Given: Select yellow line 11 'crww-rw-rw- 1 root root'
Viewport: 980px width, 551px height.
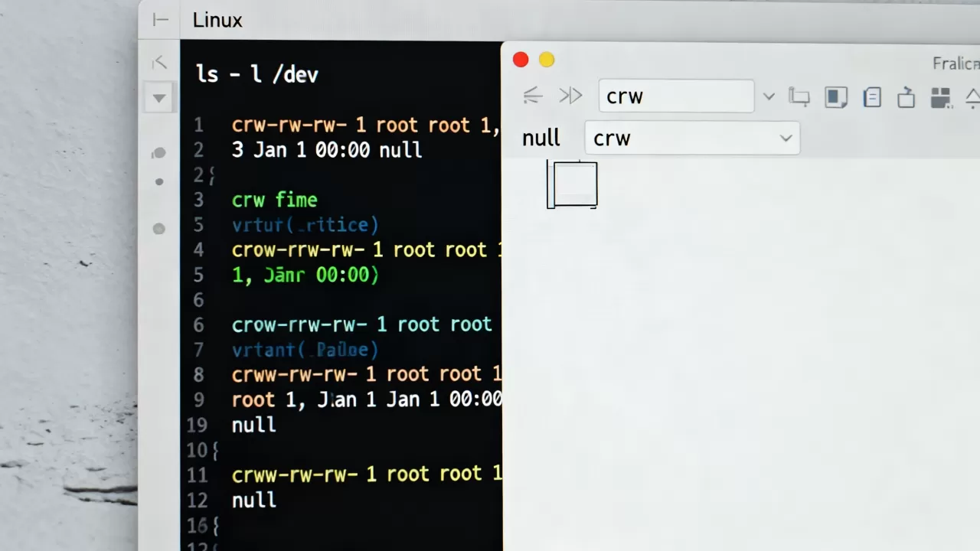Looking at the screenshot, I should (x=366, y=474).
